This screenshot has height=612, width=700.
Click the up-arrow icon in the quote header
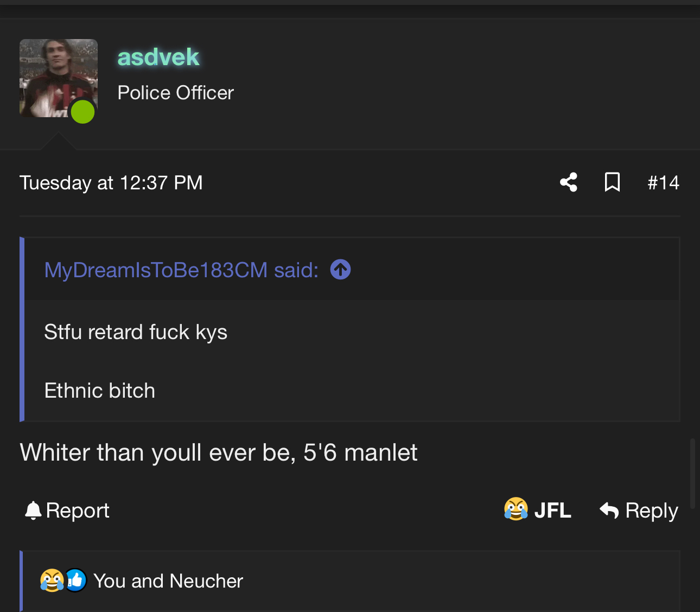click(x=340, y=269)
